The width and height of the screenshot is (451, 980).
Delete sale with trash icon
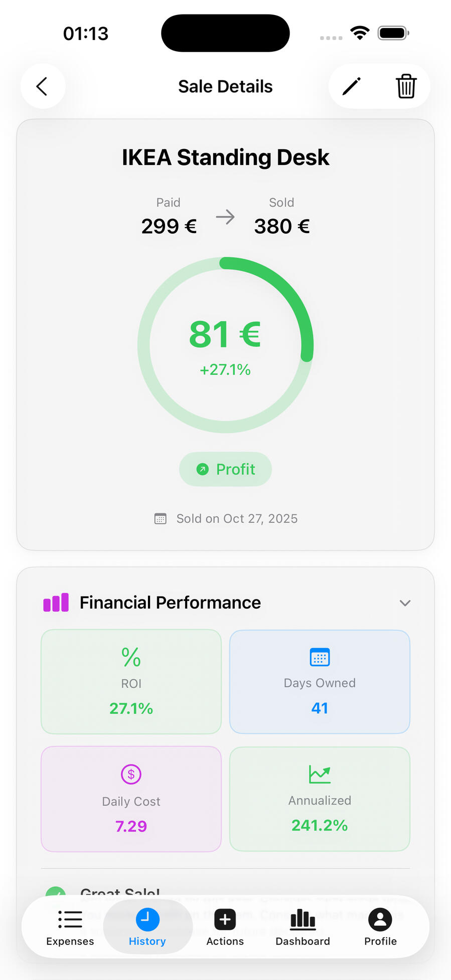[406, 86]
